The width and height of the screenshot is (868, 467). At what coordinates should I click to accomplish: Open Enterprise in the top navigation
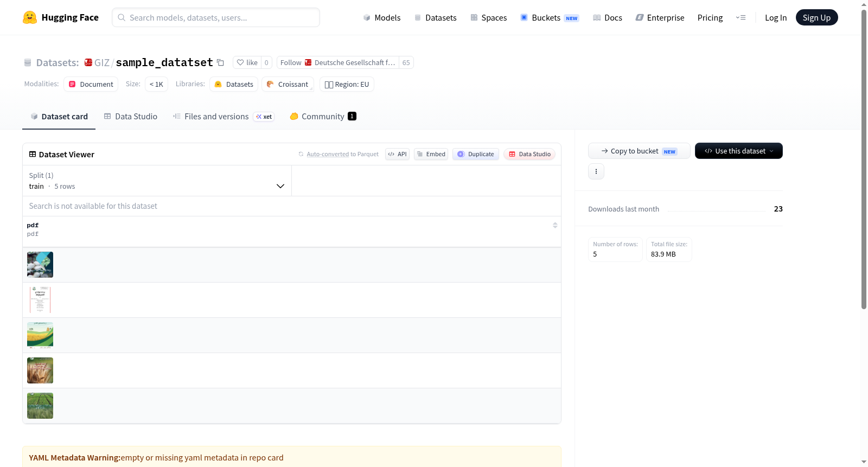click(660, 17)
